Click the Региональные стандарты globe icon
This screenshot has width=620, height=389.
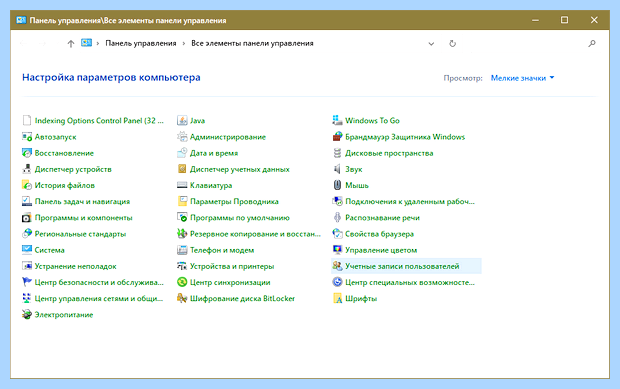pos(26,234)
